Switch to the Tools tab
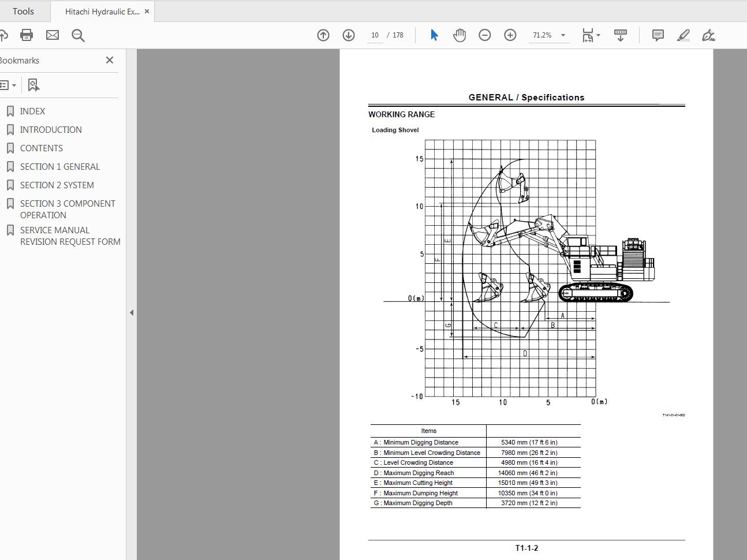This screenshot has height=560, width=747. (24, 10)
